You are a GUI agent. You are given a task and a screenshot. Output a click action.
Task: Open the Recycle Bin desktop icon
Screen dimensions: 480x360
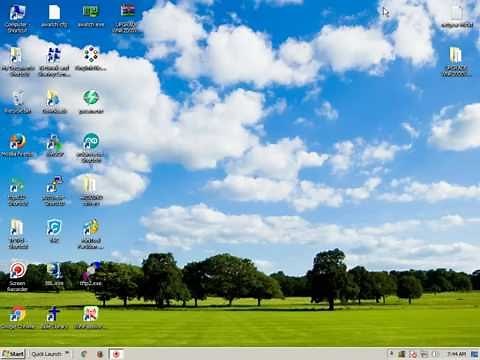(18, 102)
